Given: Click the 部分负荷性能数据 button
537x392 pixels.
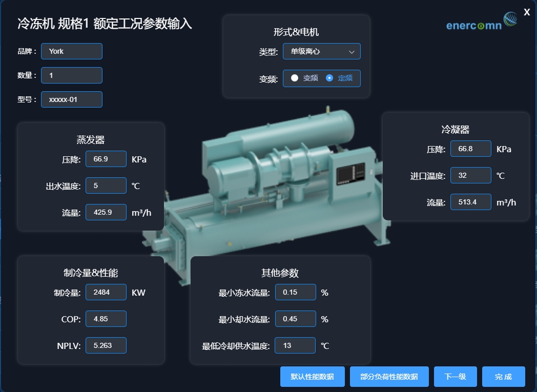Looking at the screenshot, I should [x=389, y=377].
